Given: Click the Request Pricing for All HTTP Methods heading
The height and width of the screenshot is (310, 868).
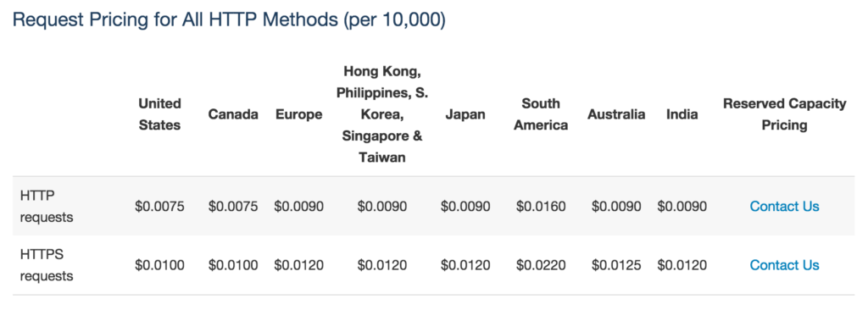Looking at the screenshot, I should tap(229, 20).
